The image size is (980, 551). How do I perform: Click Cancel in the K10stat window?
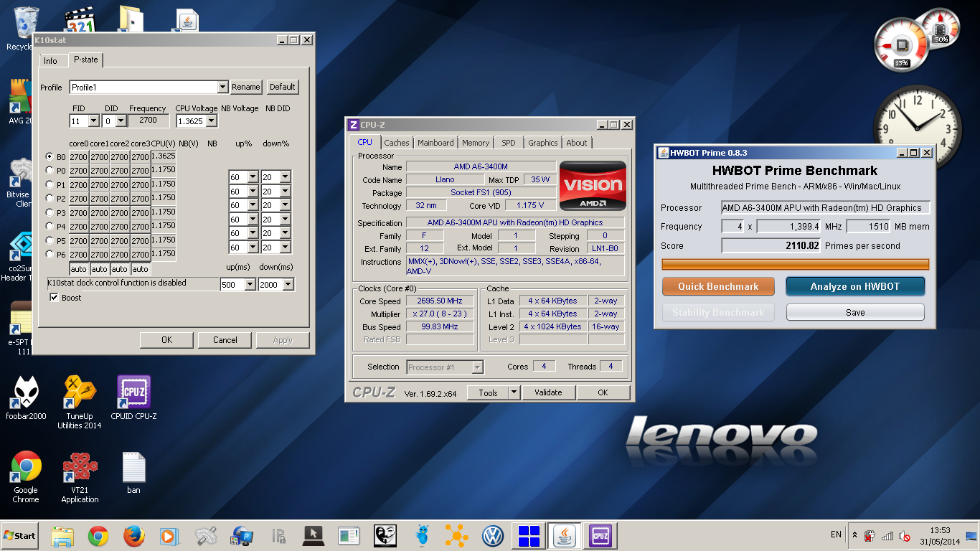click(x=225, y=340)
